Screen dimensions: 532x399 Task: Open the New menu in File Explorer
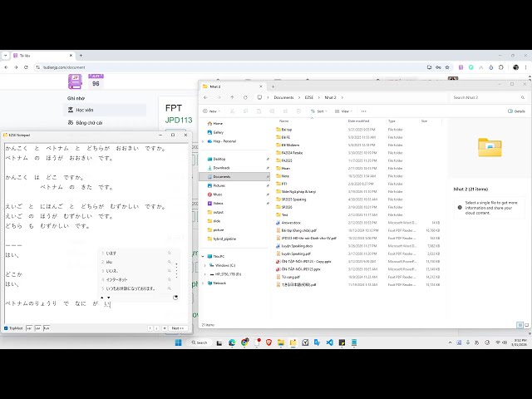pyautogui.click(x=212, y=111)
